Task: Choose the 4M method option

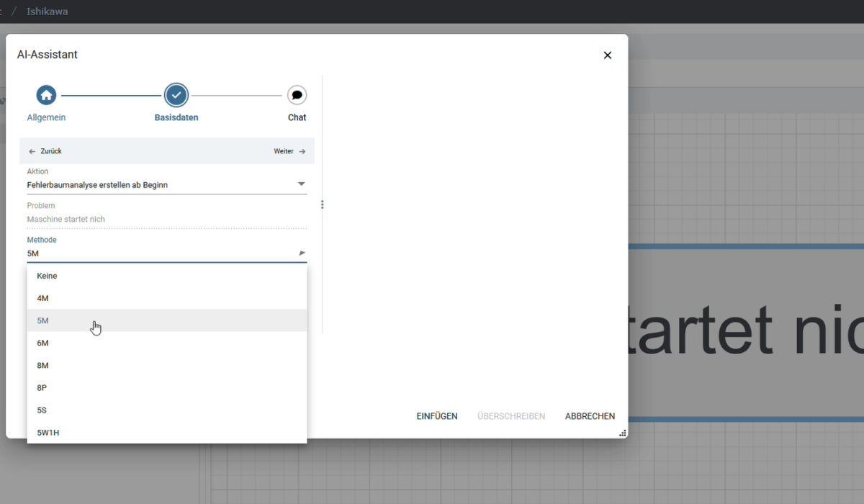Action: [167, 298]
